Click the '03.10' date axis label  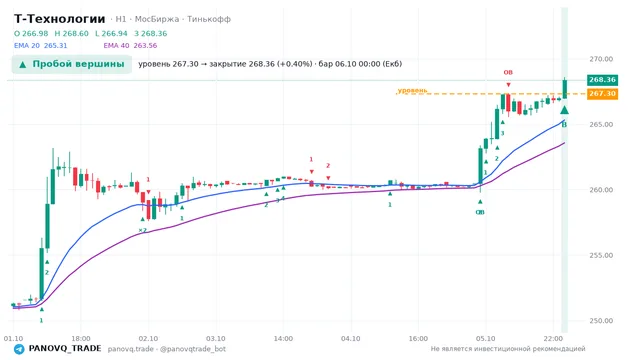216,338
